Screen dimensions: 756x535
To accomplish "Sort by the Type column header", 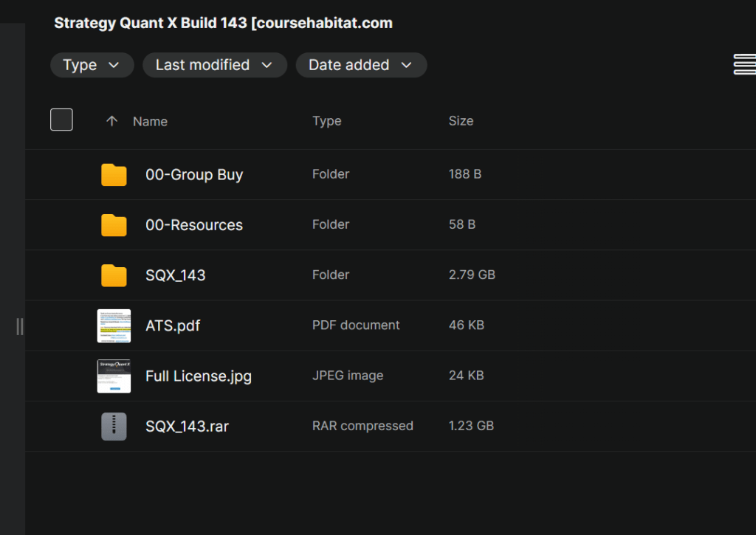I will coord(327,121).
